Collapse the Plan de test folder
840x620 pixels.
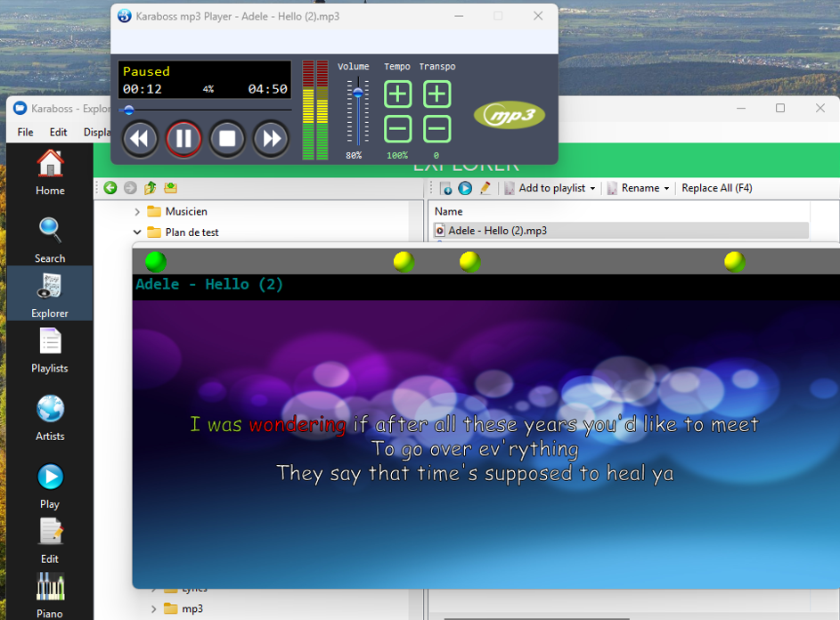[137, 232]
